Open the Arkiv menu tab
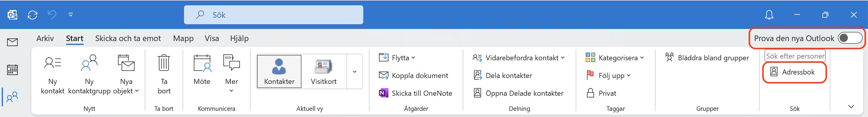The height and width of the screenshot is (117, 868). pyautogui.click(x=45, y=38)
